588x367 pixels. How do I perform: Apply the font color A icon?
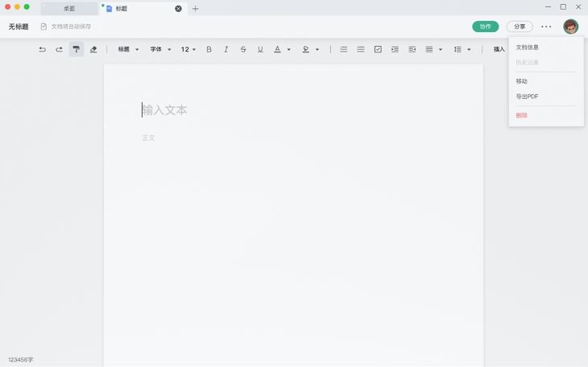click(x=277, y=49)
